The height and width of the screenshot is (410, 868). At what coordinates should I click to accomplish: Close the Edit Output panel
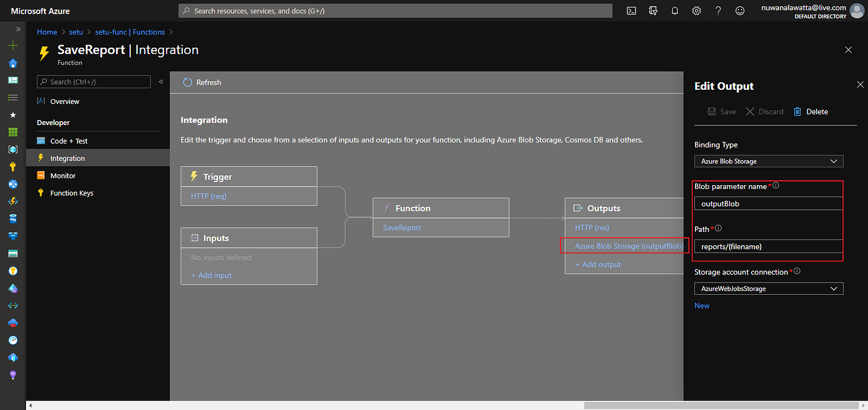click(x=860, y=85)
